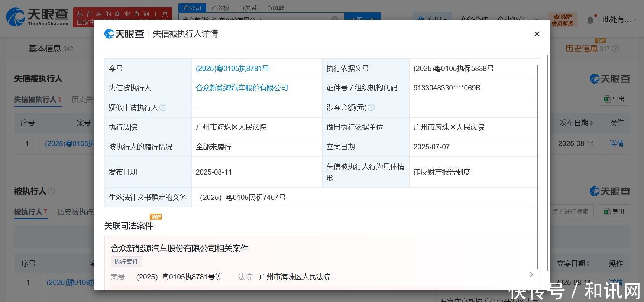Viewport: 644px width, 302px height.
Task: Click the help icon beside 涉案金额(元)
Action: (x=371, y=107)
